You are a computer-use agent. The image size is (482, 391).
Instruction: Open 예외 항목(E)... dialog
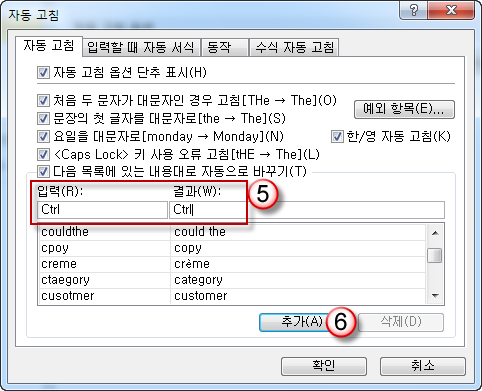(404, 109)
